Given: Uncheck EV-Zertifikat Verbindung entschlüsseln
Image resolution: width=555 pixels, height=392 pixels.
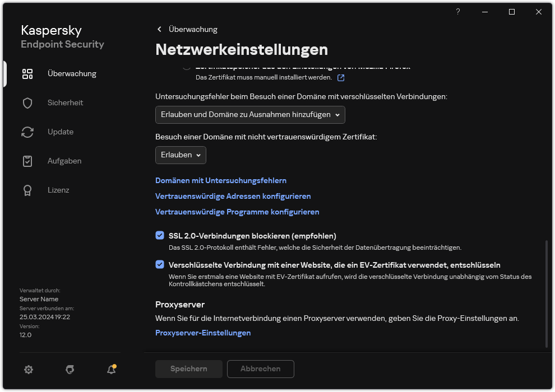Looking at the screenshot, I should pyautogui.click(x=160, y=265).
